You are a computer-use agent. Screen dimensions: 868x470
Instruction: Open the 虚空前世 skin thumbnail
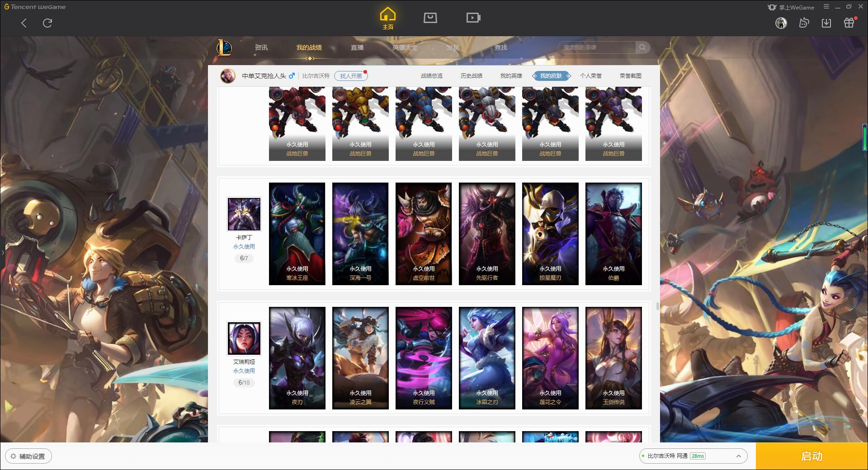[424, 234]
